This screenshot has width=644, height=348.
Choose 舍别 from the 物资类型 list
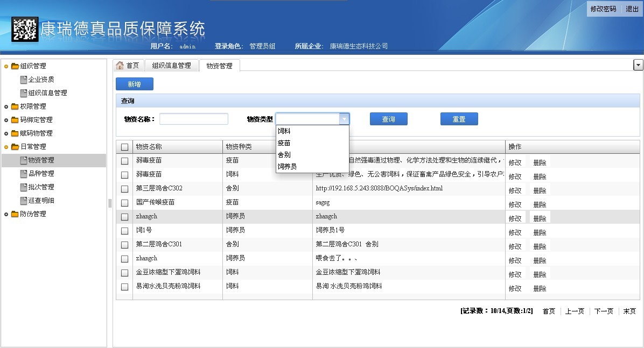pyautogui.click(x=312, y=155)
